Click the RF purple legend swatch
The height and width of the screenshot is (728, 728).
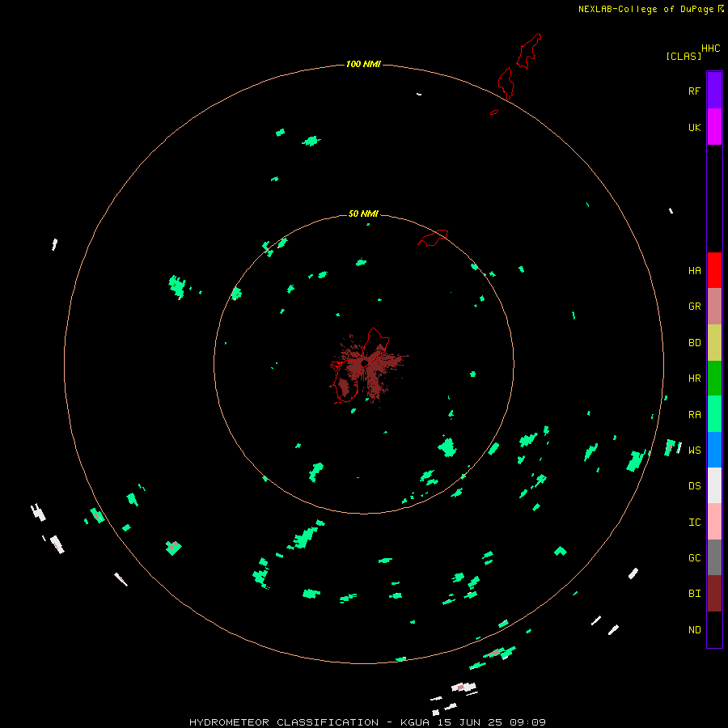pos(714,91)
